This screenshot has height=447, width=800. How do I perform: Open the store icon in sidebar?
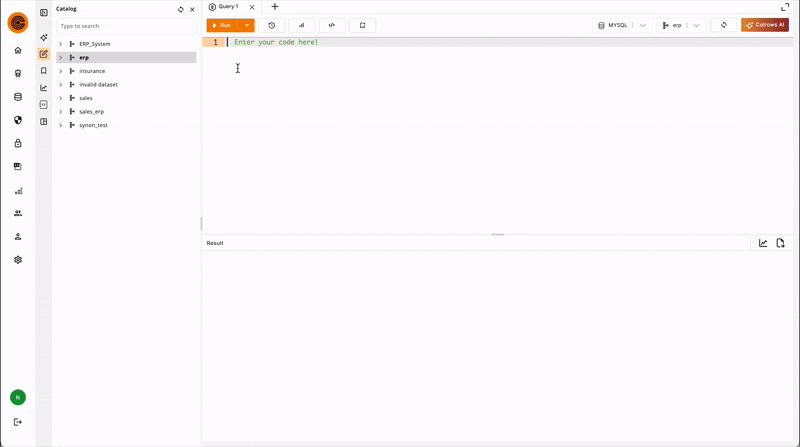pos(18,166)
